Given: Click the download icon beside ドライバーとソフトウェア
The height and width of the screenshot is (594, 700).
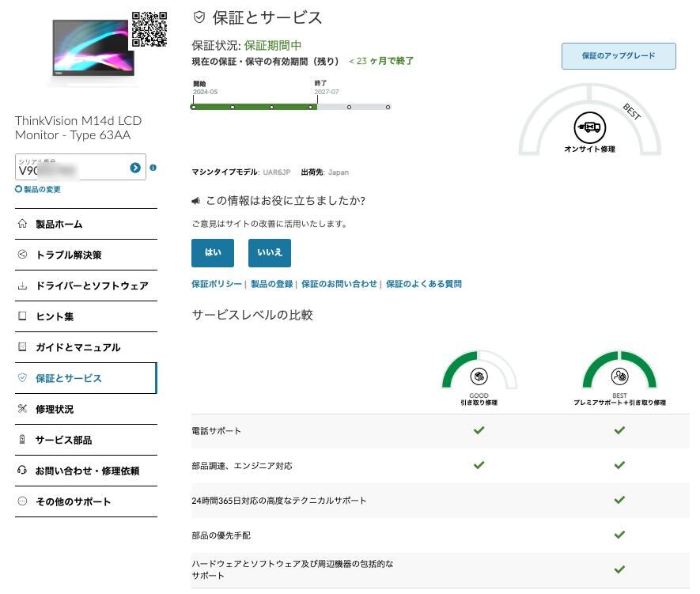Looking at the screenshot, I should coord(22,286).
